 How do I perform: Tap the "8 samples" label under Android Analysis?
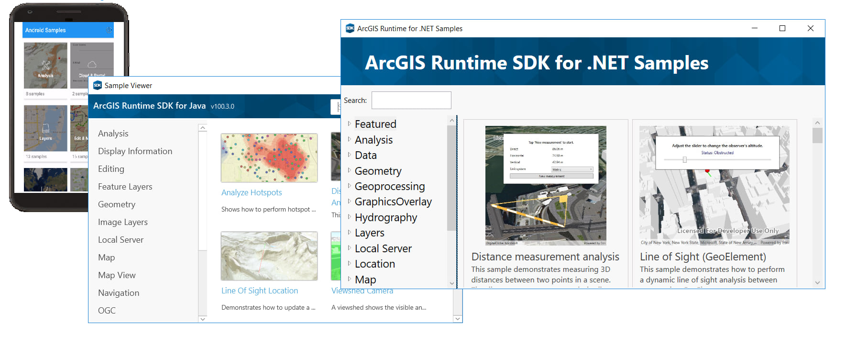pos(35,94)
